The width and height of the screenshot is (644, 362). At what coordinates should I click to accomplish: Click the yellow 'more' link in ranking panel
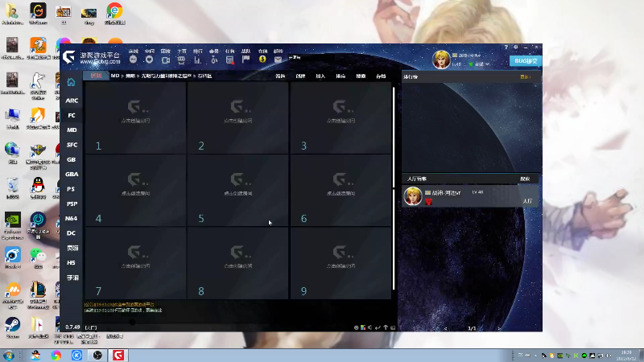(525, 76)
